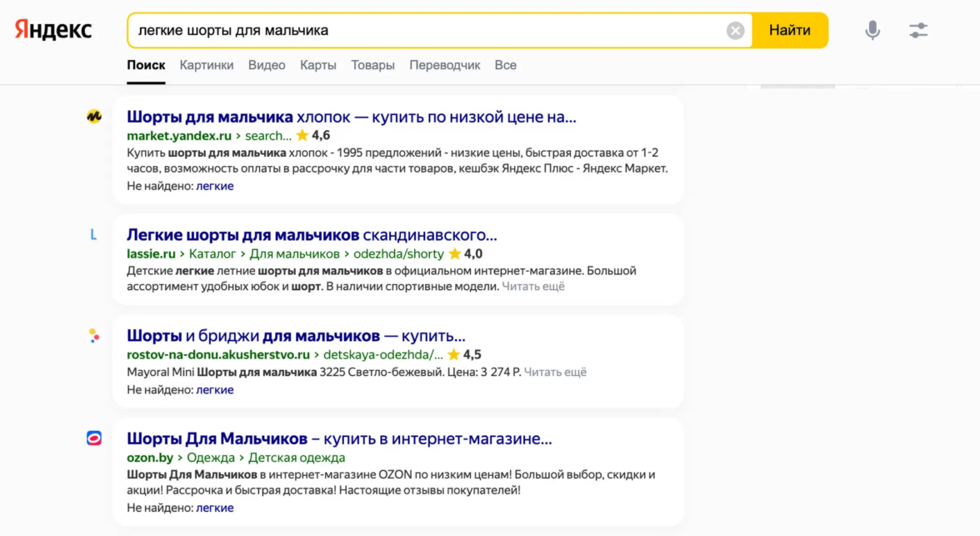Screen dimensions: 980x536
Task: Click легкие under the akusherstvo result
Action: tap(215, 389)
